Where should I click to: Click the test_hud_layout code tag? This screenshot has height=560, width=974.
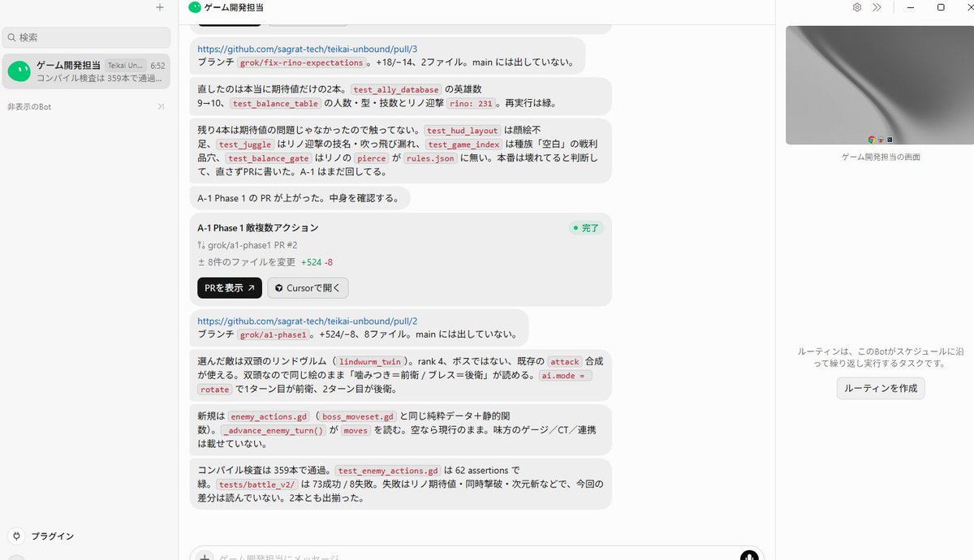(463, 130)
